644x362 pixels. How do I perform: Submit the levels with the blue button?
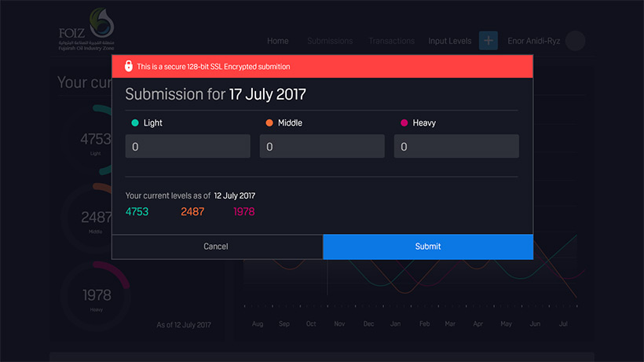pos(428,247)
